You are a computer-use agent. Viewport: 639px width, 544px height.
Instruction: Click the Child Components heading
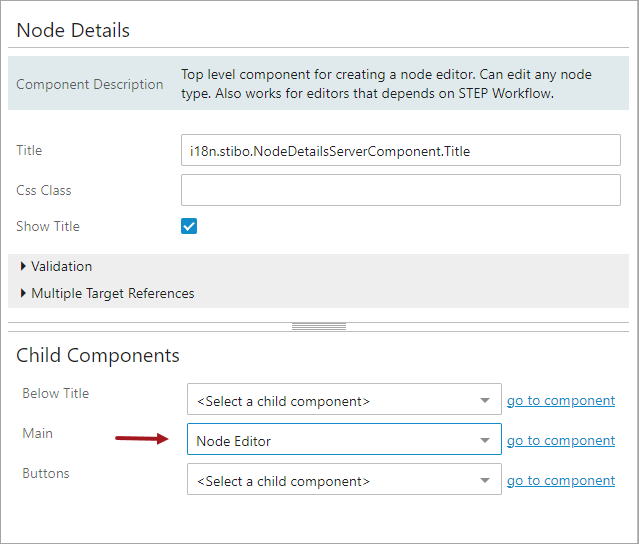click(x=98, y=355)
